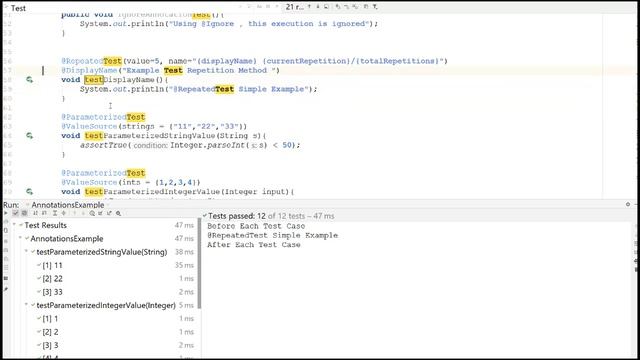Select test result [1] 1
The width and height of the screenshot is (640, 360).
tap(103, 318)
